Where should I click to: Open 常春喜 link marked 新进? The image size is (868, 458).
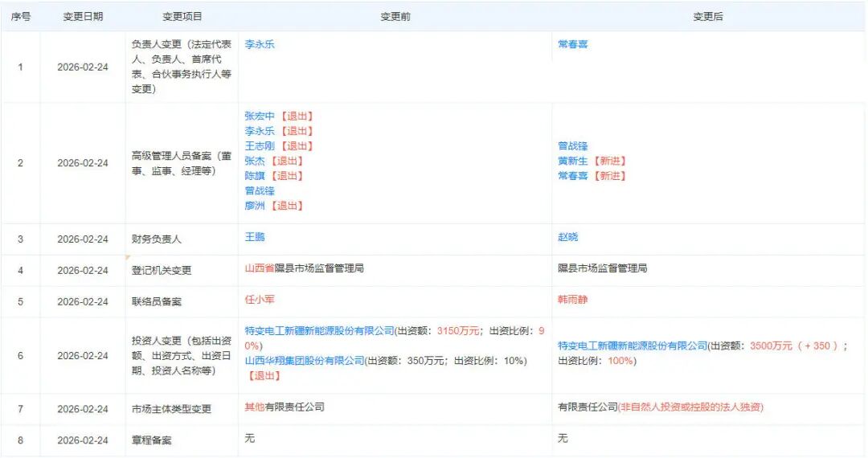pos(572,176)
